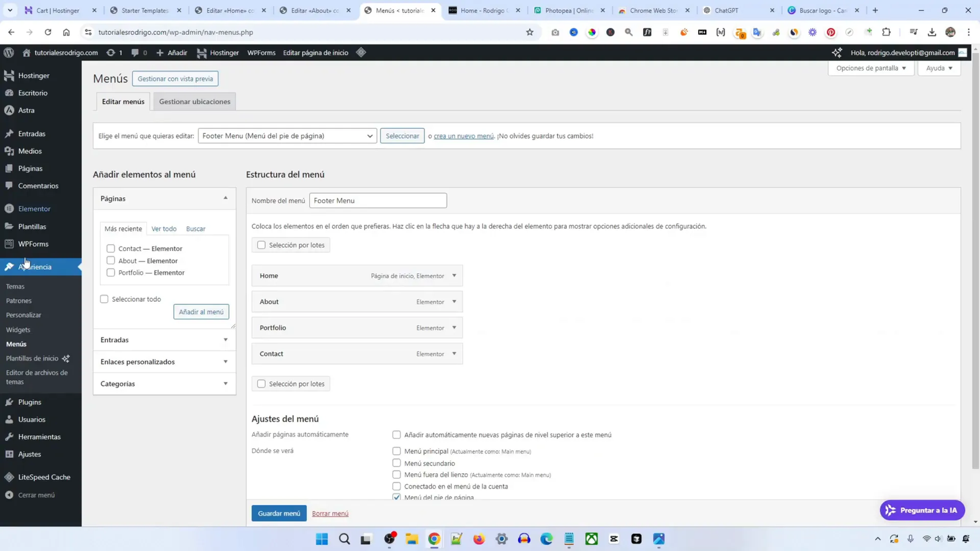Check the Menú secundario location option

point(396,463)
